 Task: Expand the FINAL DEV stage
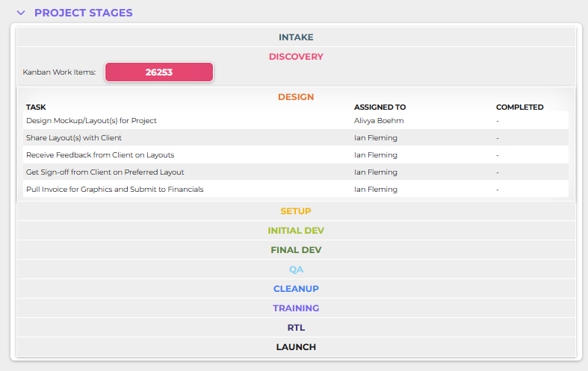click(296, 250)
